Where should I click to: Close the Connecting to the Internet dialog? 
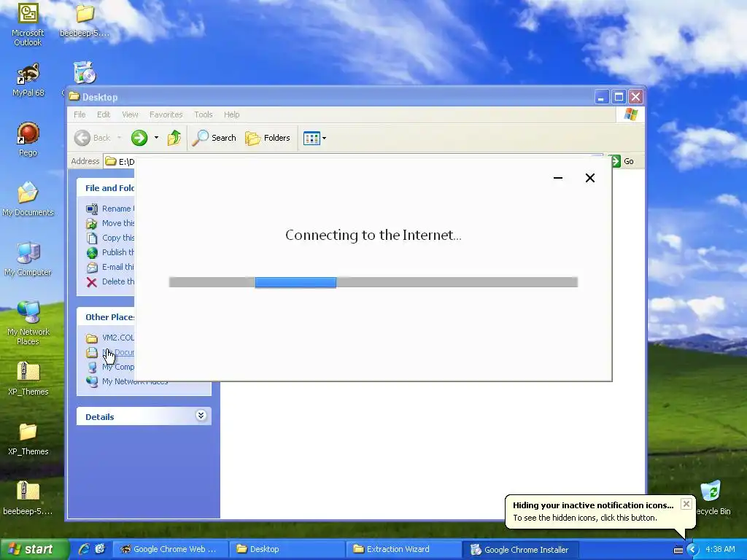pos(589,178)
